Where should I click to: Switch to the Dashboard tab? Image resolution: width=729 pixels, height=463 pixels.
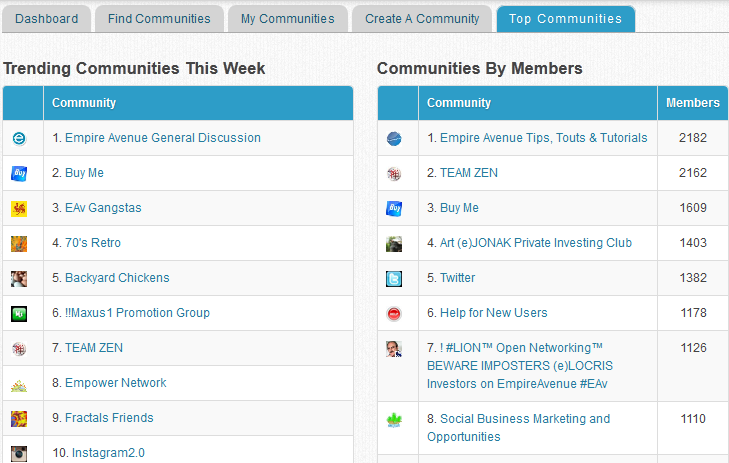(x=46, y=19)
